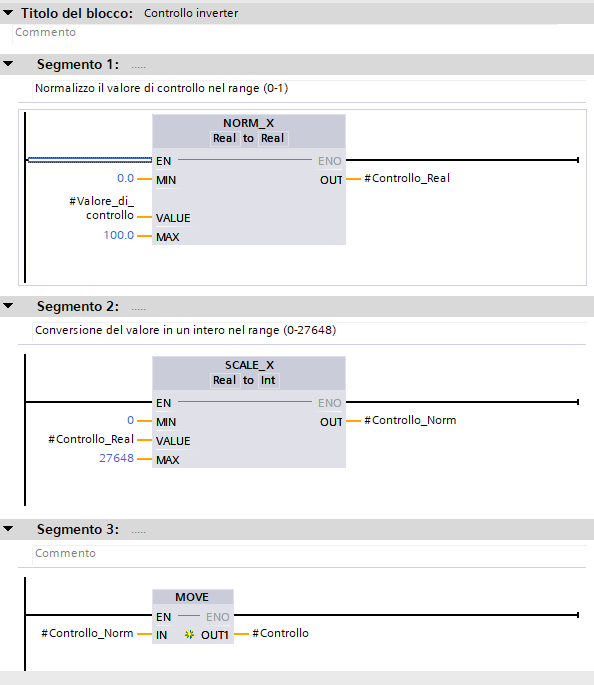Click the MAX value 100.0 of NORM_X
Image resolution: width=594 pixels, height=685 pixels.
(x=118, y=235)
